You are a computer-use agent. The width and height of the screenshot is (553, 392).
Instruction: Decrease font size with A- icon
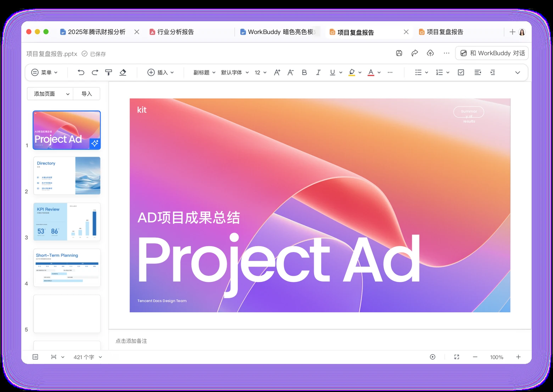290,72
